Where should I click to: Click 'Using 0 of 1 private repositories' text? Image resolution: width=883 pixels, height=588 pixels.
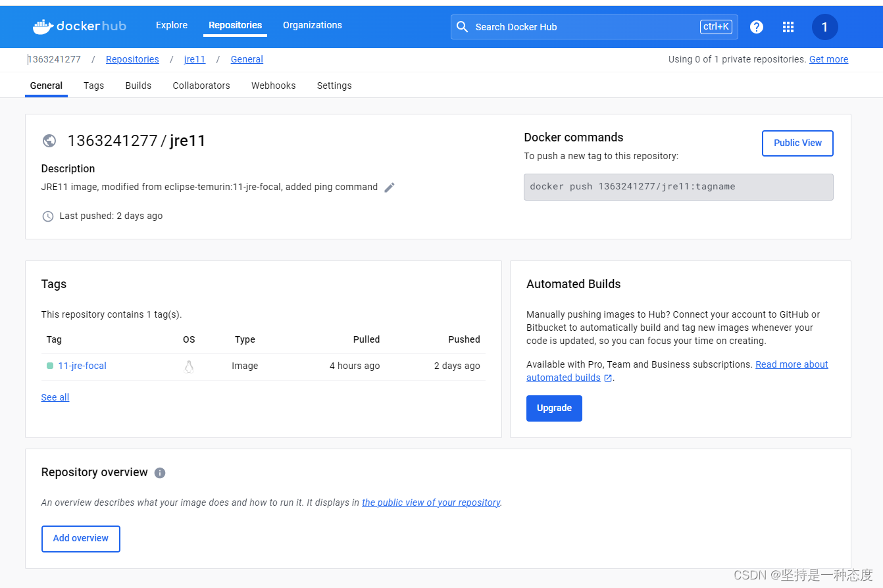737,59
